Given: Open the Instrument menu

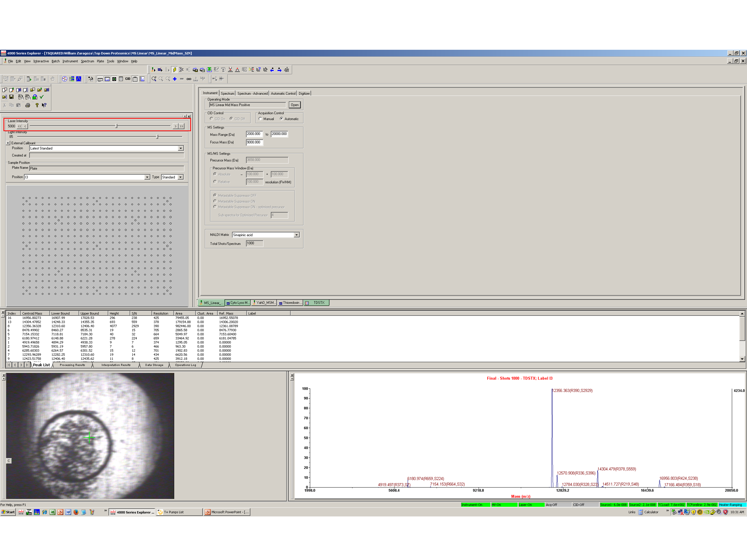Looking at the screenshot, I should pos(70,61).
